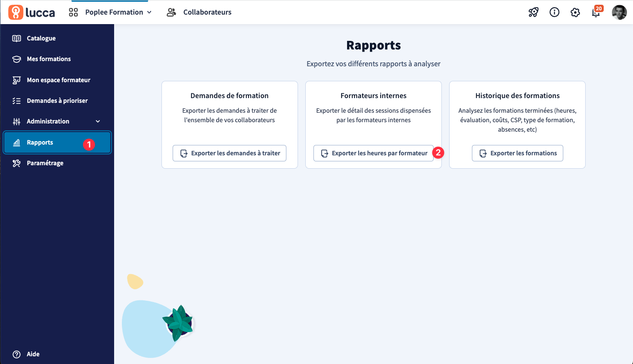Click the Formateurs internes card title
The width and height of the screenshot is (633, 364).
(x=373, y=96)
